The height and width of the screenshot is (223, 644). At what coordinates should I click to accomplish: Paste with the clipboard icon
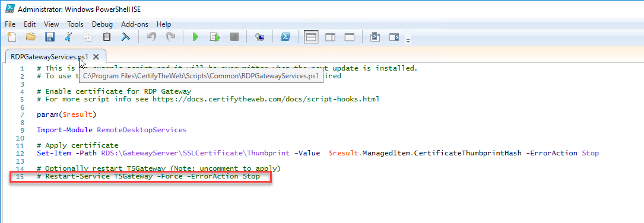click(x=107, y=37)
